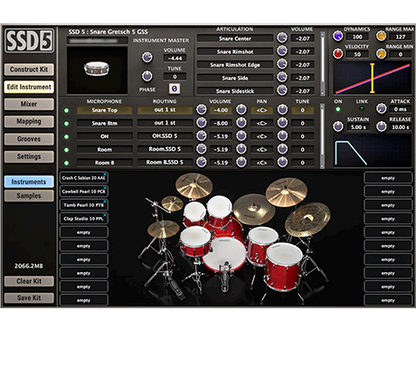Select the Snare Sidestick articulation

235,91
